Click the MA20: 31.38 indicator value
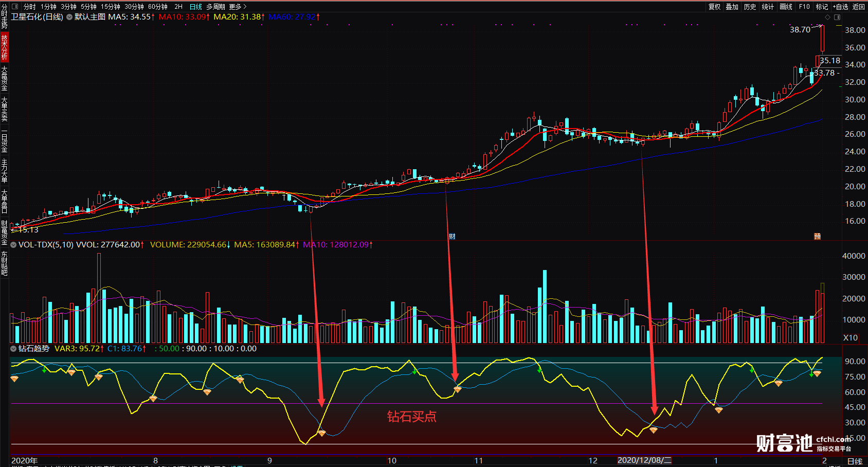This screenshot has height=467, width=868. [239, 17]
